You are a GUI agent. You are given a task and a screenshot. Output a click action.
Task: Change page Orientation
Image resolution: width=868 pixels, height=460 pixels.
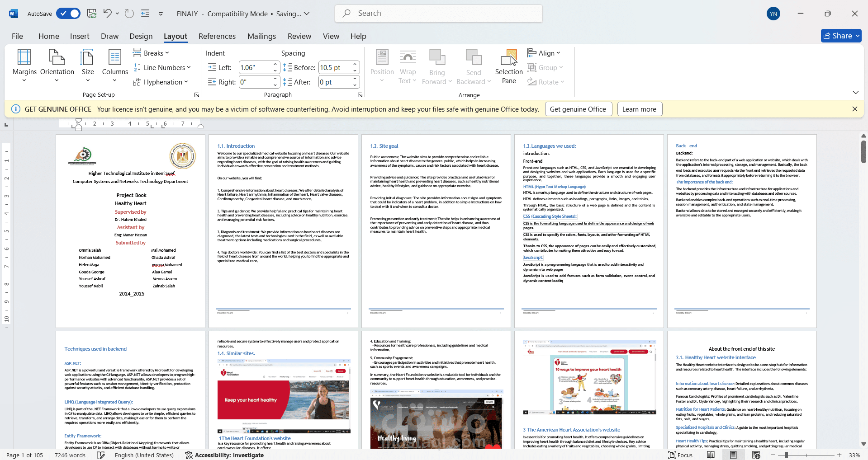pos(57,66)
